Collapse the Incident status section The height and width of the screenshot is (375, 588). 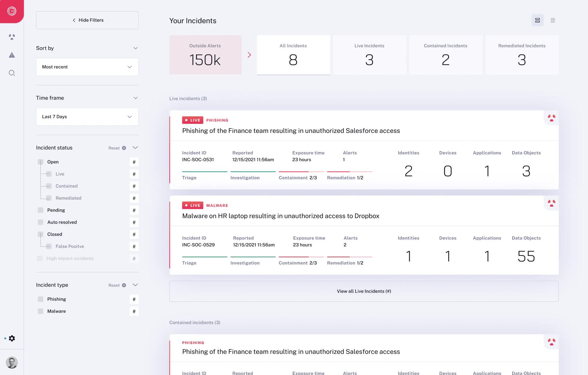(x=136, y=148)
